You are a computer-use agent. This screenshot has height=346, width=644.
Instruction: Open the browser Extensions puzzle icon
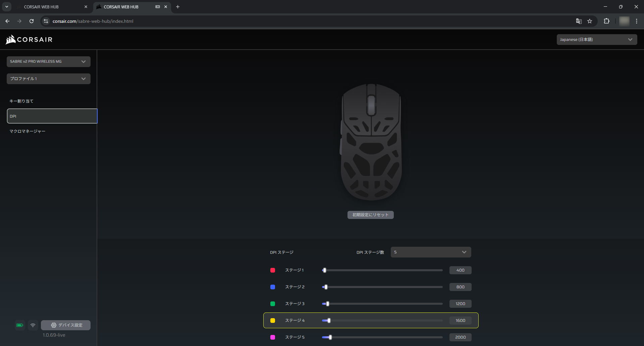coord(606,21)
